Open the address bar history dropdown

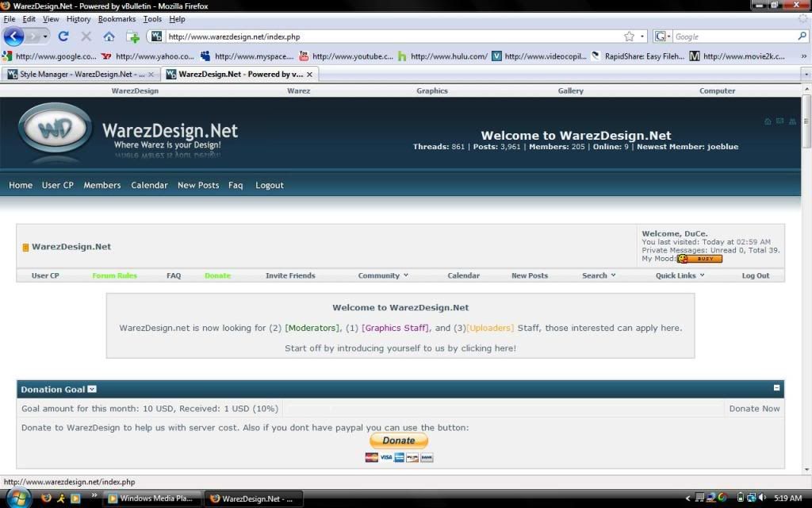point(642,37)
